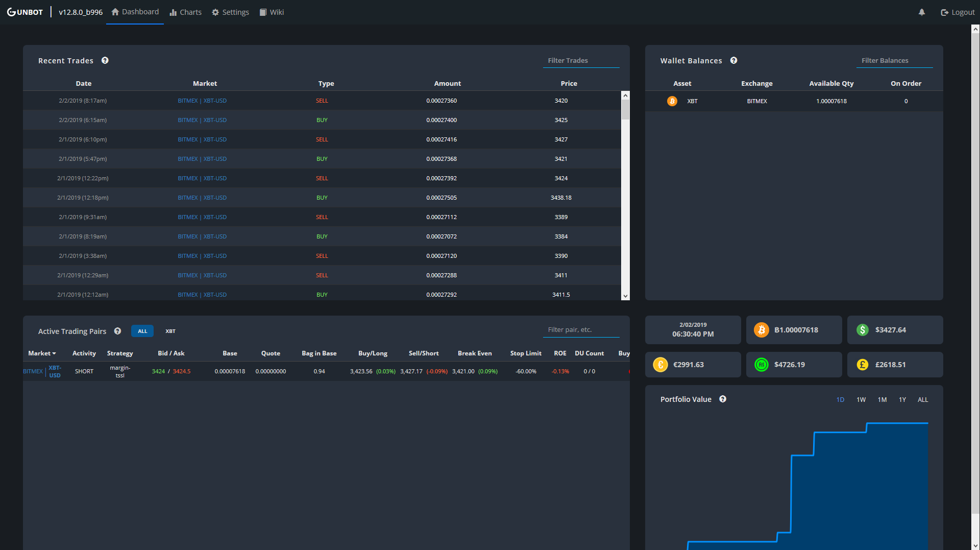Open the notifications bell
980x550 pixels.
point(922,12)
